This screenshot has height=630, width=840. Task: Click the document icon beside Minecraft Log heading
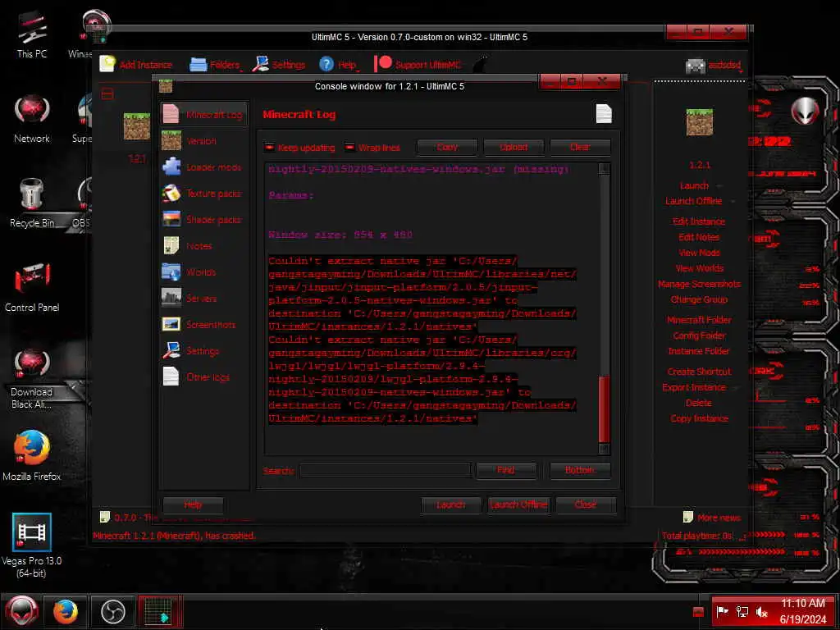click(604, 113)
